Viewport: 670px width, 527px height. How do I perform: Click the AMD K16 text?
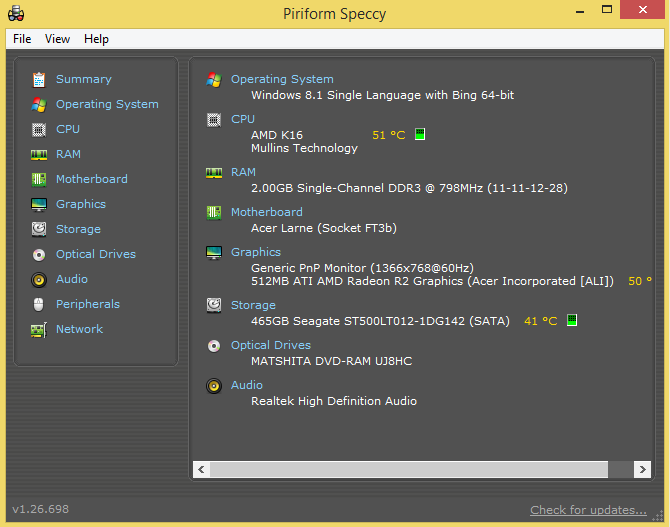point(277,135)
